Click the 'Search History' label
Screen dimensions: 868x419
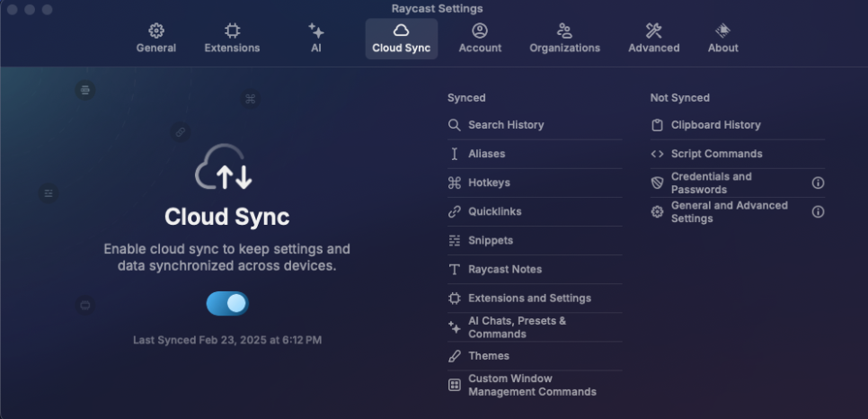point(506,125)
